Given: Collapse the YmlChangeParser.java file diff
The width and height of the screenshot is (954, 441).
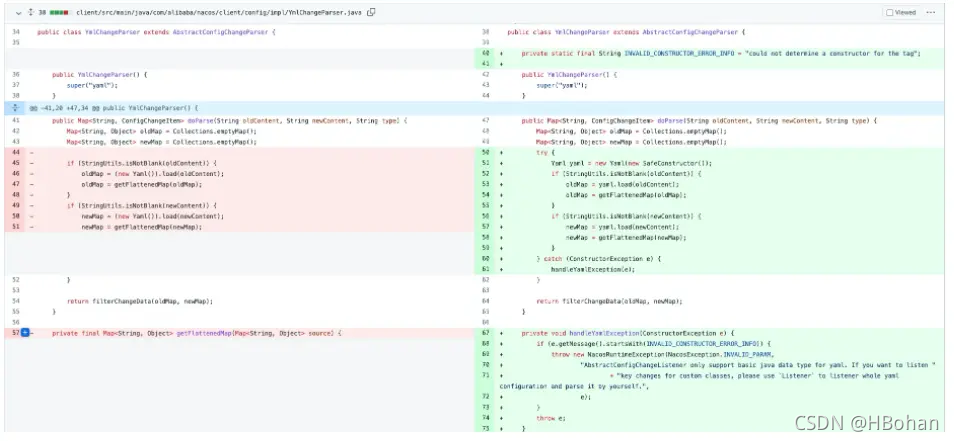Looking at the screenshot, I should [x=19, y=12].
